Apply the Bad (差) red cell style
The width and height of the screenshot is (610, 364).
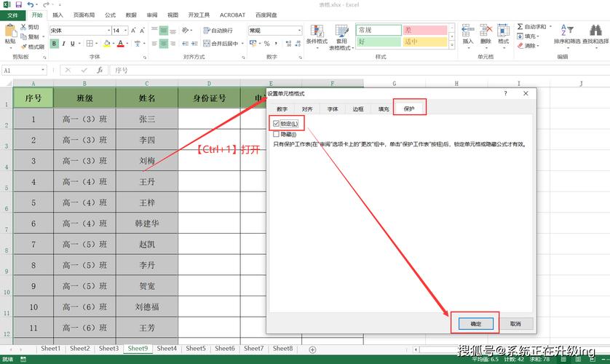pyautogui.click(x=426, y=30)
